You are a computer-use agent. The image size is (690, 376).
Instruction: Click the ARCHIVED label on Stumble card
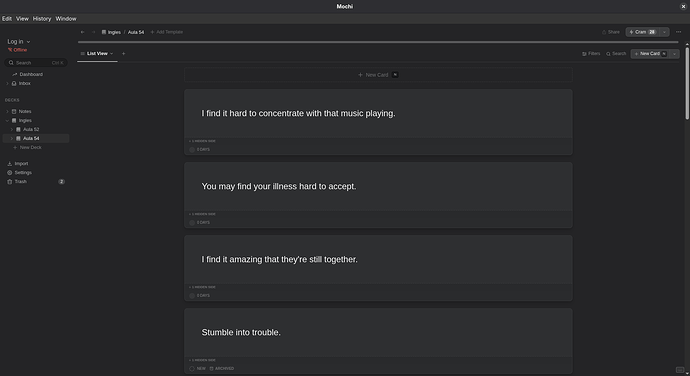pyautogui.click(x=224, y=369)
